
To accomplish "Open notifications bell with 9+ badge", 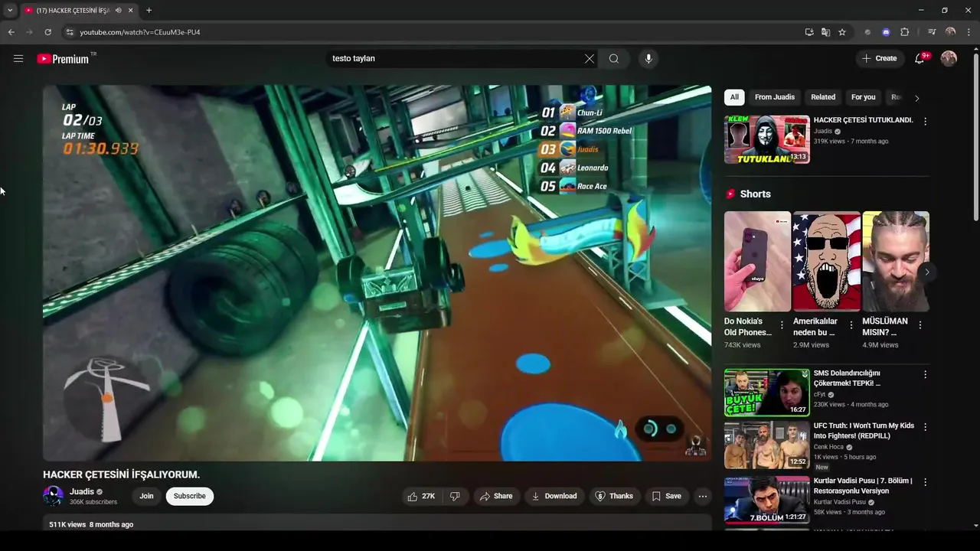I will 920,58.
